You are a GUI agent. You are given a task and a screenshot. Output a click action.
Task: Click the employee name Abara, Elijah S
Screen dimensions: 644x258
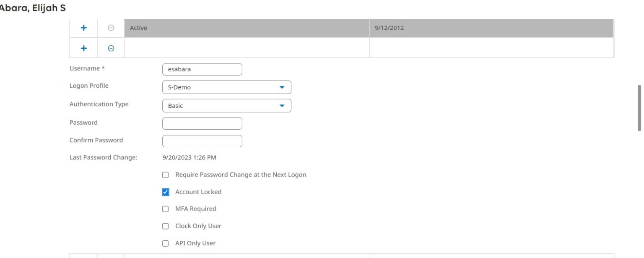pos(34,7)
